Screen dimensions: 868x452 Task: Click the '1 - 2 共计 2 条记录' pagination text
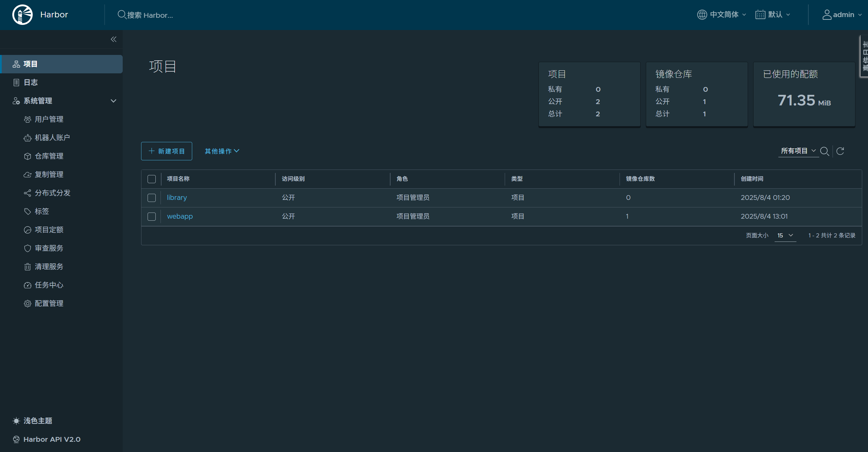pyautogui.click(x=832, y=235)
